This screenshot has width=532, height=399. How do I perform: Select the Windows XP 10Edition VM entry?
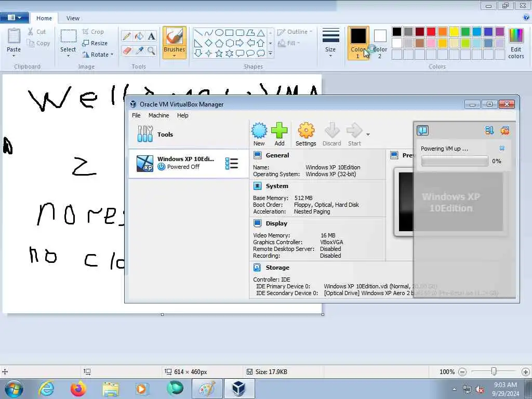pyautogui.click(x=189, y=163)
